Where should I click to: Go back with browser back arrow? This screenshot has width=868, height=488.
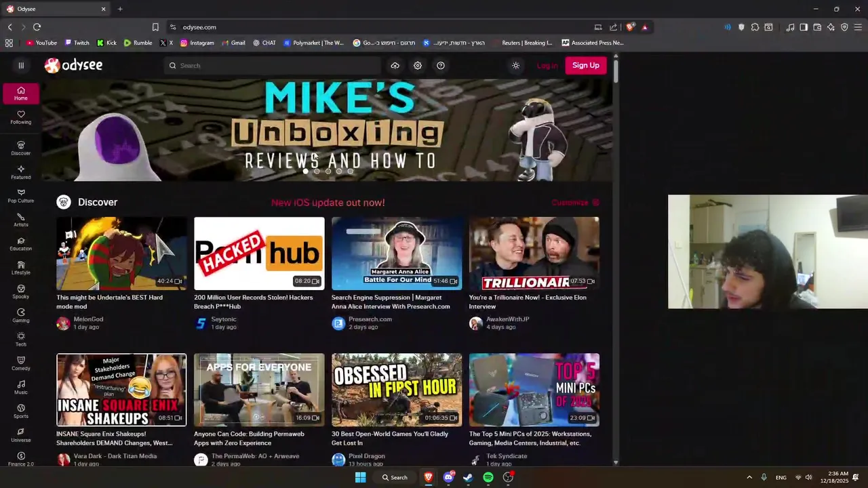point(9,27)
